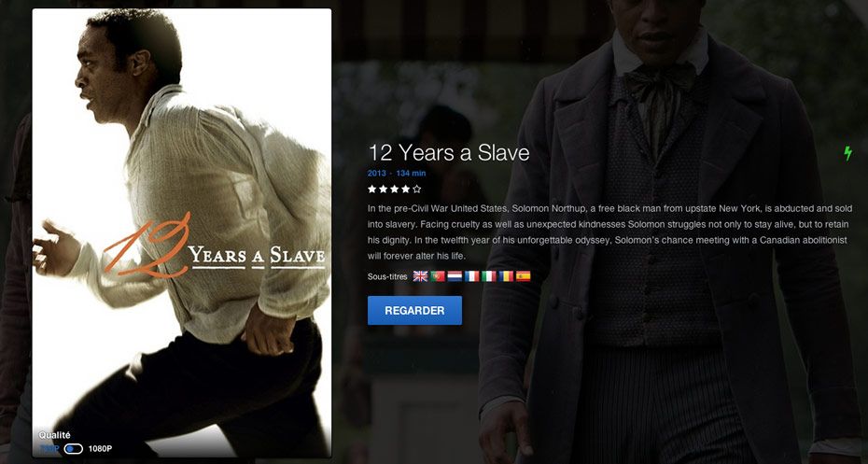This screenshot has width=868, height=464.
Task: Pick the Dutch subtitle flag
Action: [x=455, y=276]
